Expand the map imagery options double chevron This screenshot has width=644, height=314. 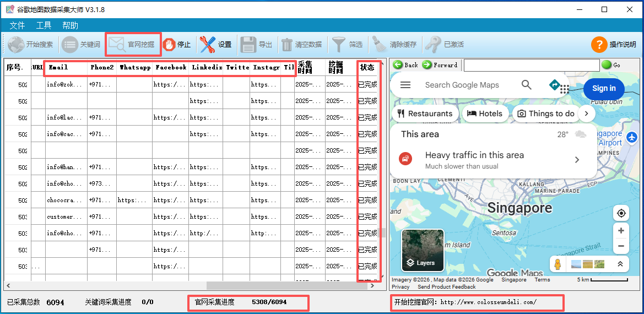pos(620,264)
